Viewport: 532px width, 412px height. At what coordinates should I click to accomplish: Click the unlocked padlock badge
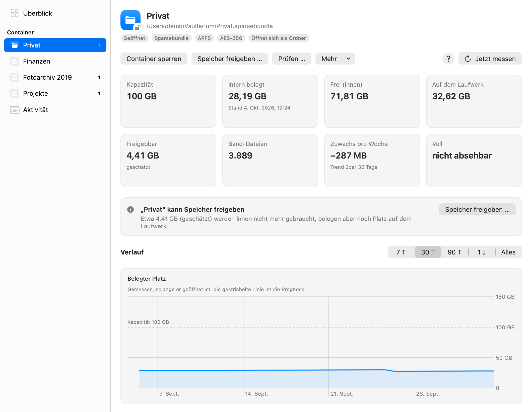tap(138, 27)
